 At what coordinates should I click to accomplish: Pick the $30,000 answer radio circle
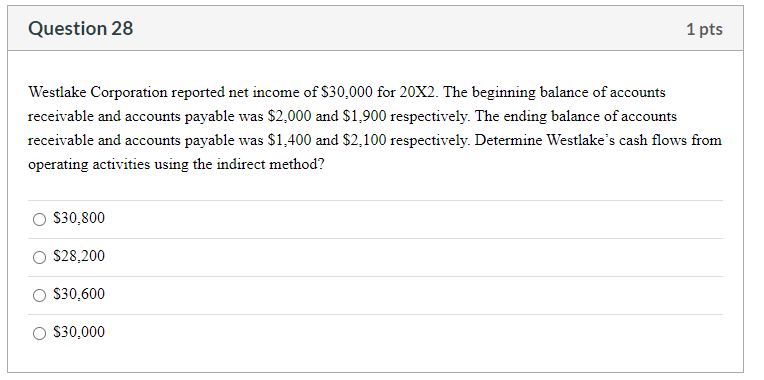39,333
